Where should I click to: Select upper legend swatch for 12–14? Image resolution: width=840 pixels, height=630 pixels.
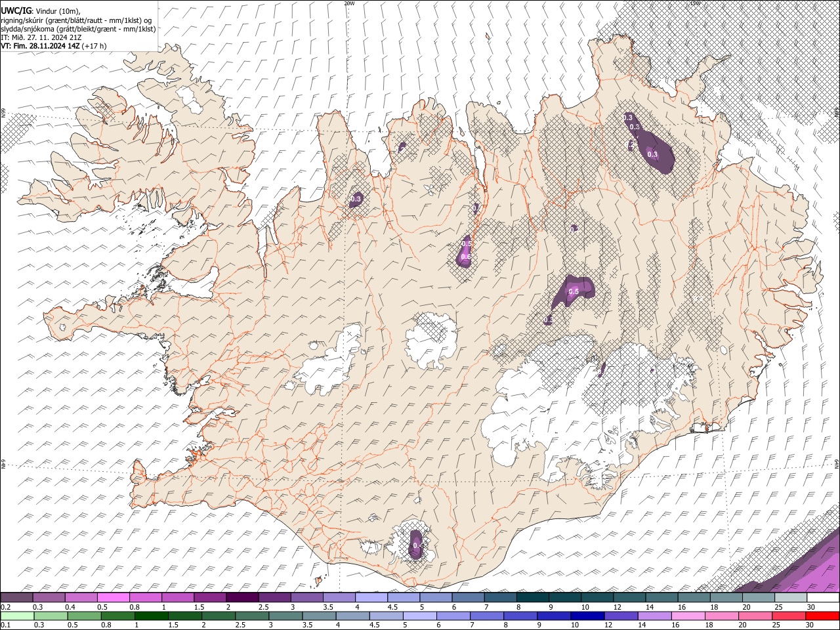[629, 597]
